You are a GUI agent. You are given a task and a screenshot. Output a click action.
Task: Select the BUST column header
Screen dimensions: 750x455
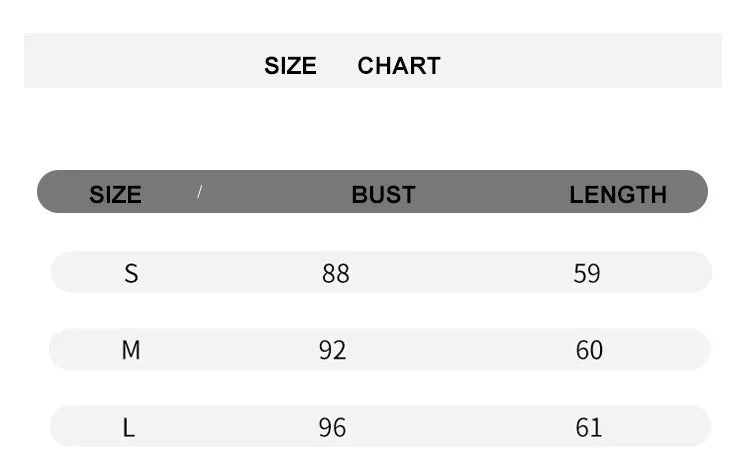pyautogui.click(x=383, y=194)
